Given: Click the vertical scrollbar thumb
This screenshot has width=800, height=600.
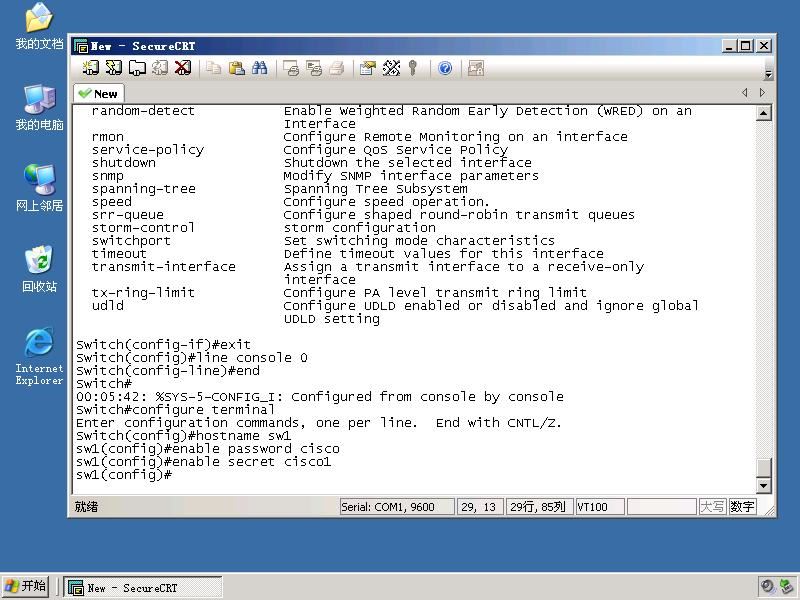Looking at the screenshot, I should (763, 467).
